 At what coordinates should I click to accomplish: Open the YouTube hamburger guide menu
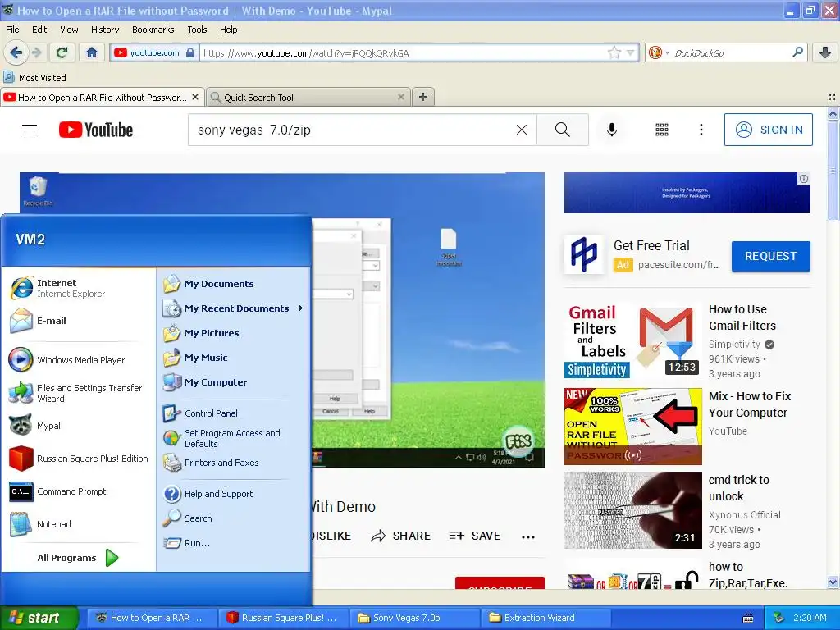[30, 130]
